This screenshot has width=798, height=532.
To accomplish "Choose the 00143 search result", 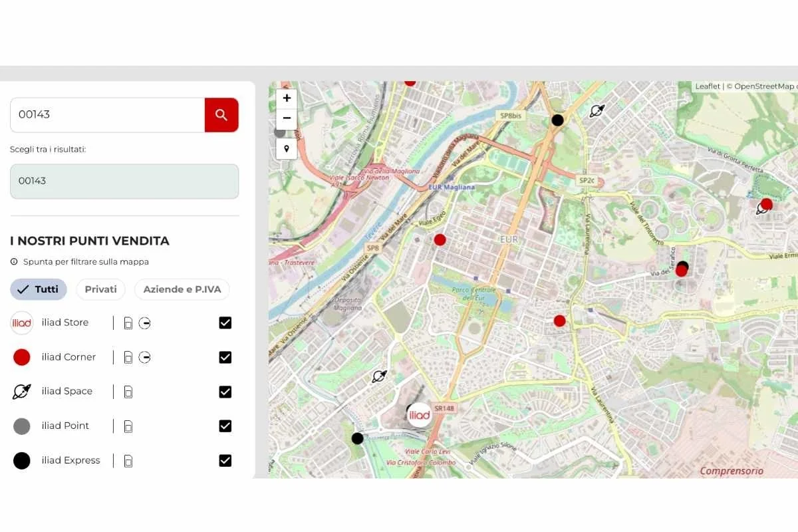I will coord(124,182).
